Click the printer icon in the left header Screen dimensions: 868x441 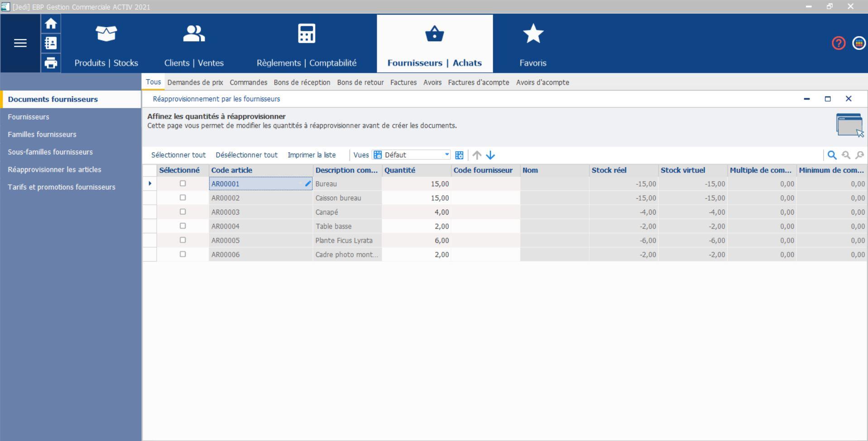(x=51, y=62)
